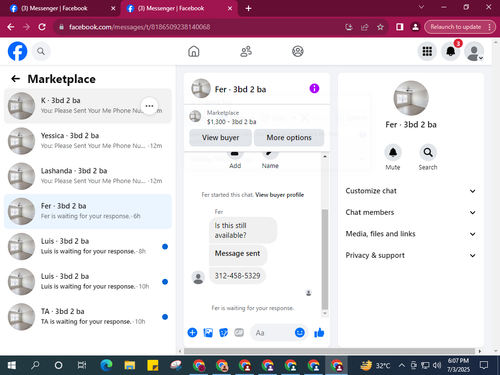This screenshot has width=500, height=375.
Task: Install app icon in address bar
Action: pos(349,27)
